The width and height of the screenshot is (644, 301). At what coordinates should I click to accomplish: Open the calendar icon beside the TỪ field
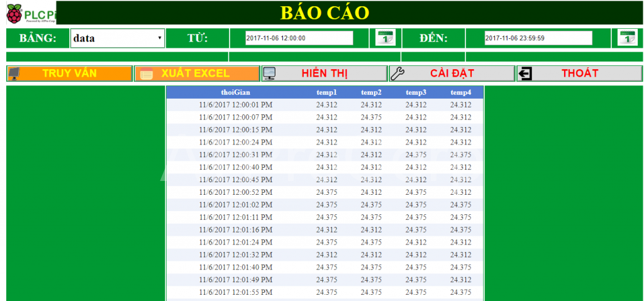(x=385, y=38)
